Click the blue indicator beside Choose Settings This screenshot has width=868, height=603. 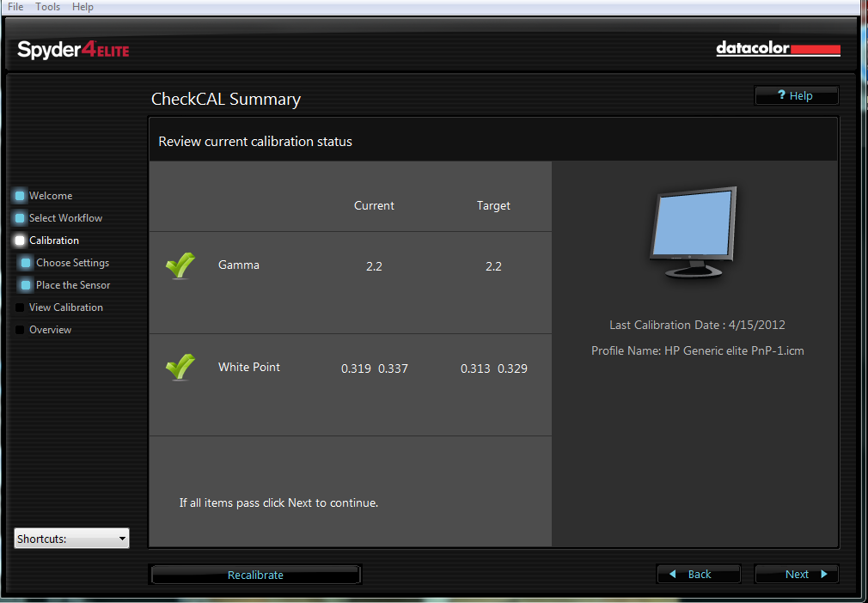pos(26,263)
